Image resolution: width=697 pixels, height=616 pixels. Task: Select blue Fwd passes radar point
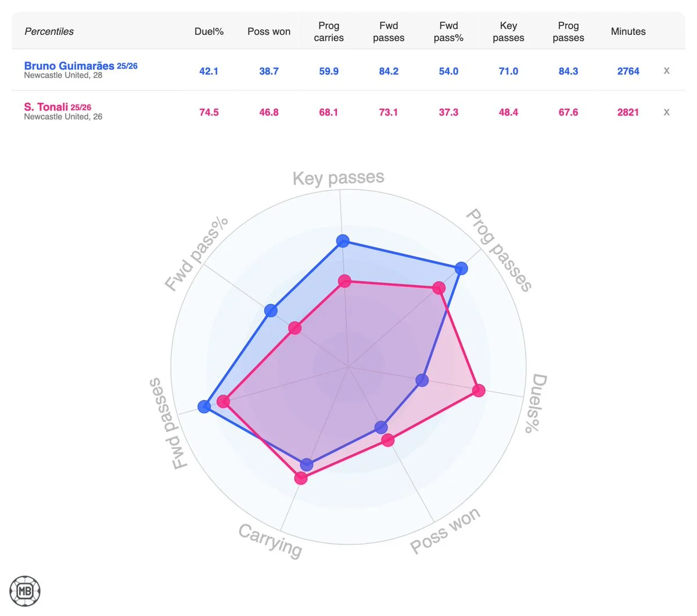pyautogui.click(x=204, y=406)
